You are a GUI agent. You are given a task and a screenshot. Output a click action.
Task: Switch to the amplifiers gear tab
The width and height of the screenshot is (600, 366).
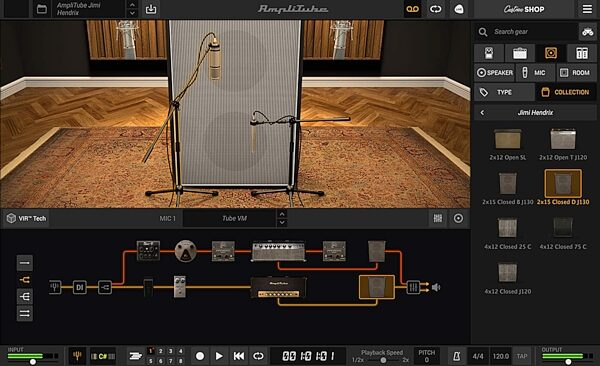pos(520,53)
